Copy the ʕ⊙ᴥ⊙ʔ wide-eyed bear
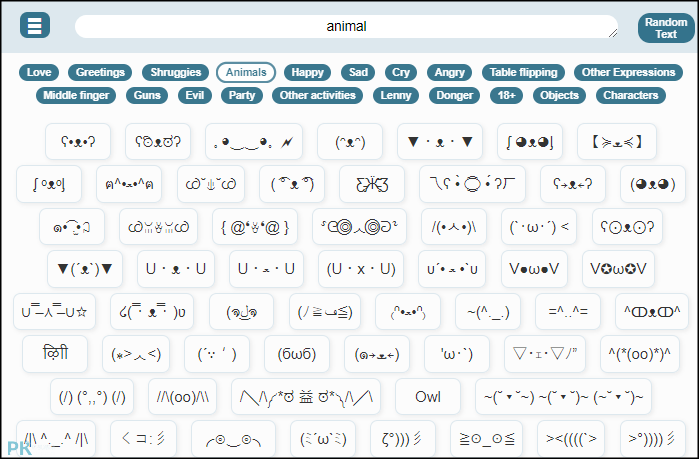The height and width of the screenshot is (459, 699). point(627,227)
